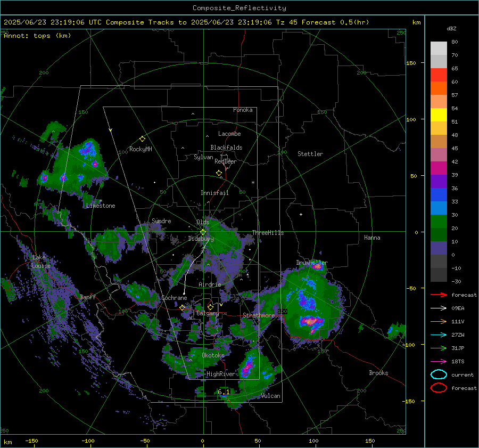Click the white 09EA arrow in legend
This screenshot has width=479, height=448.
pos(439,308)
